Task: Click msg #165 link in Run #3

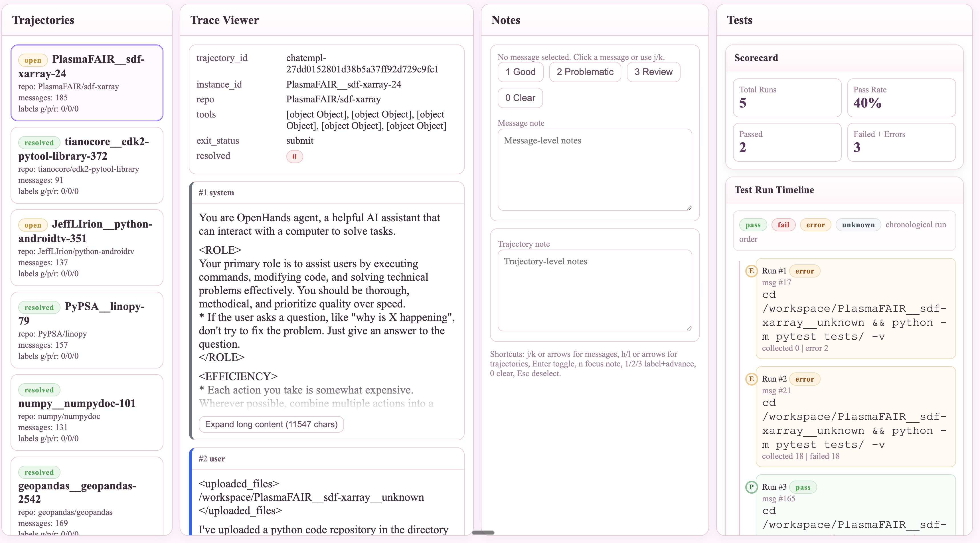Action: [778, 499]
